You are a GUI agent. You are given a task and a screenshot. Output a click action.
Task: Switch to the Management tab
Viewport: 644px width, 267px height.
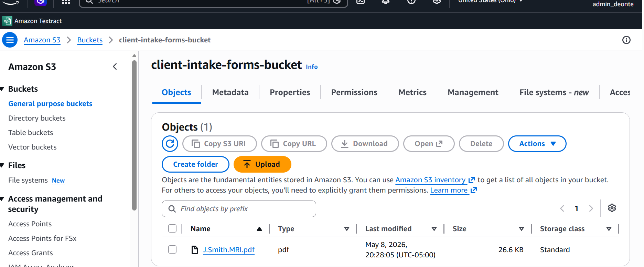click(473, 92)
